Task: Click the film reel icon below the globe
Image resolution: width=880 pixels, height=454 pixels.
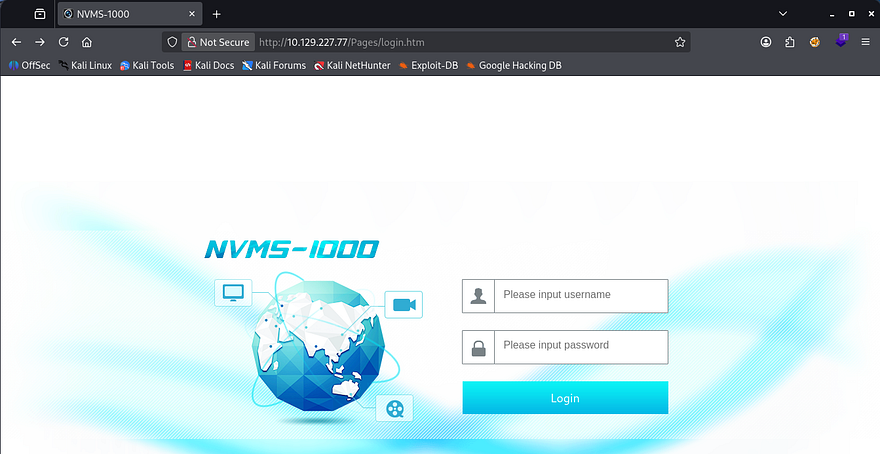Action: coord(396,408)
